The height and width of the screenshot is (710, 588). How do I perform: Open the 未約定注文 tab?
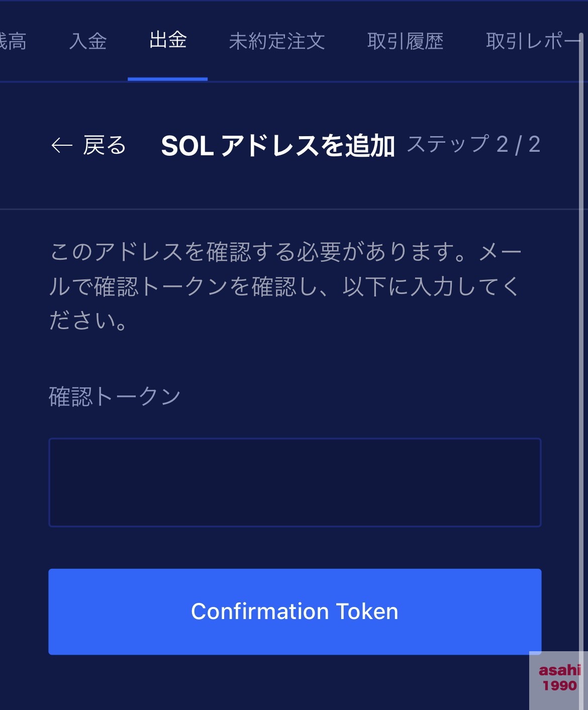coord(277,41)
